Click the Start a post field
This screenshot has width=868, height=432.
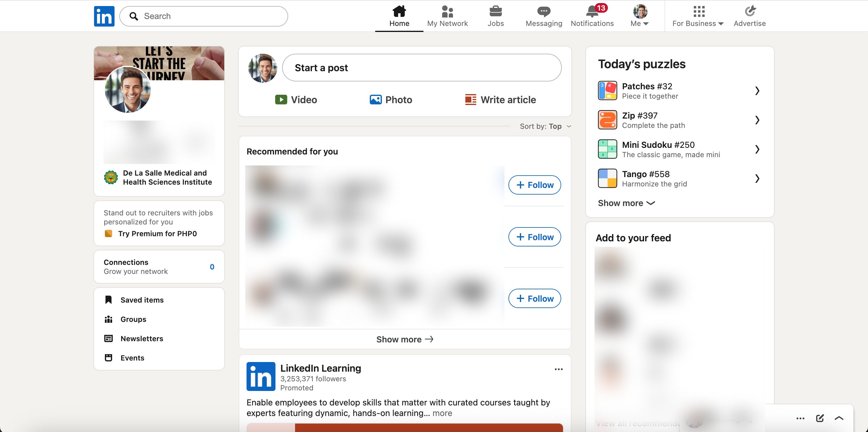pyautogui.click(x=422, y=68)
